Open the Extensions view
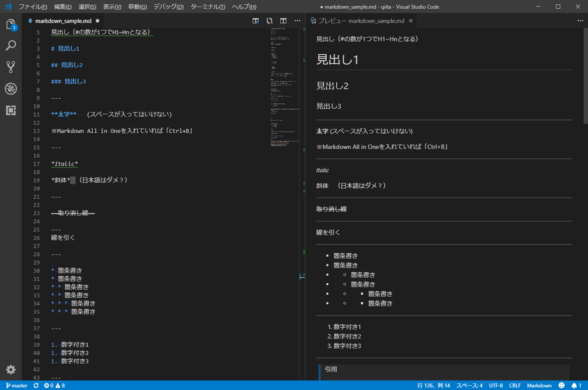 11,110
